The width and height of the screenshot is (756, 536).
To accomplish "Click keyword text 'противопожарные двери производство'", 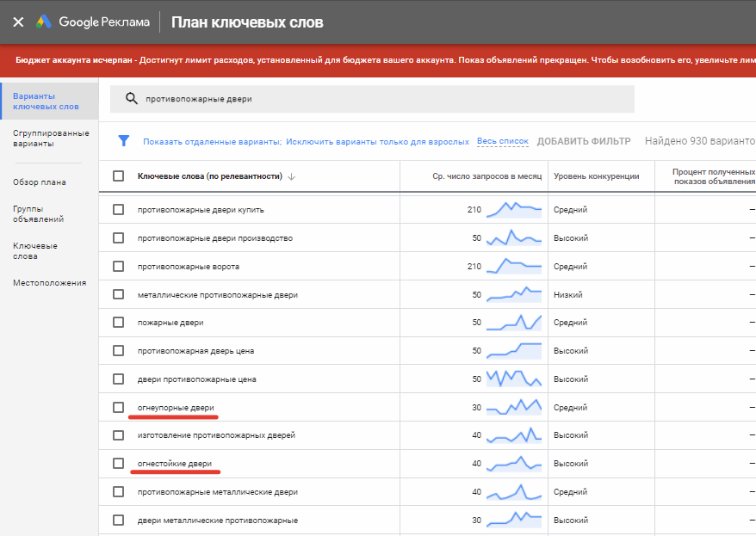I will click(215, 238).
